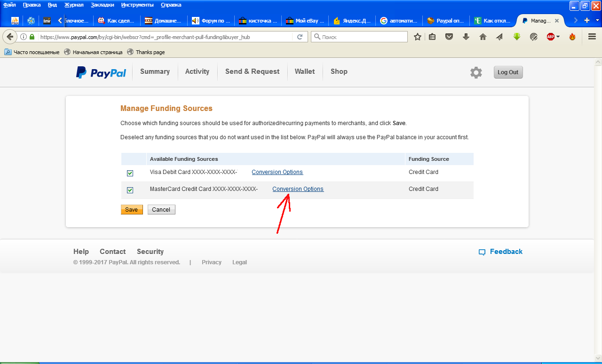Switch to the кисточка tab
Viewport: 602px width, 364px height.
pyautogui.click(x=258, y=21)
